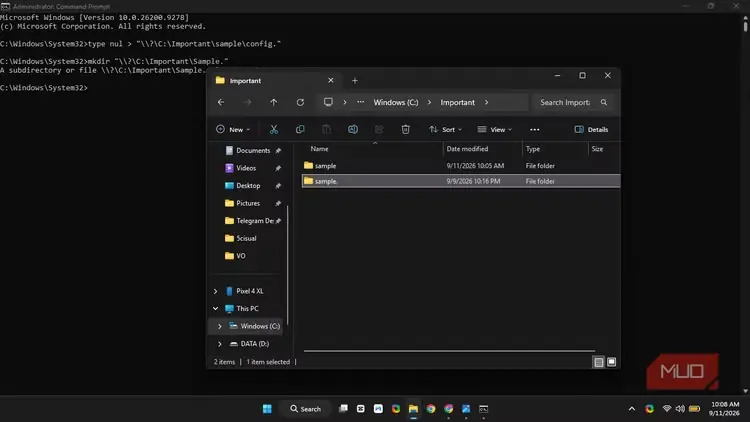Viewport: 750px width, 422px height.
Task: Click the Copy icon in Explorer toolbar
Action: [300, 129]
